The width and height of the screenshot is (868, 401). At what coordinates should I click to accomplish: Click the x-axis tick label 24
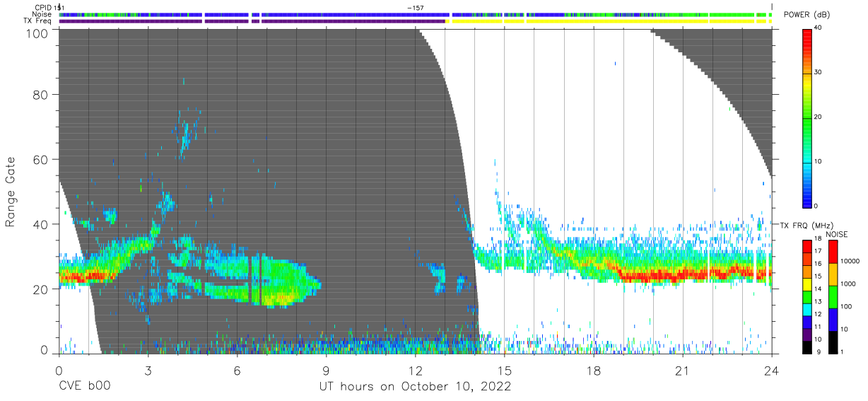click(x=771, y=371)
